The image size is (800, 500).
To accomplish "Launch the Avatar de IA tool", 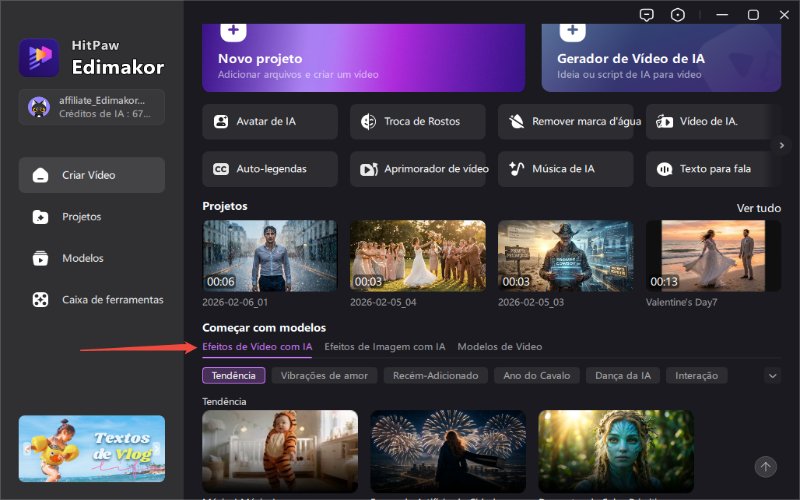I will click(x=270, y=121).
